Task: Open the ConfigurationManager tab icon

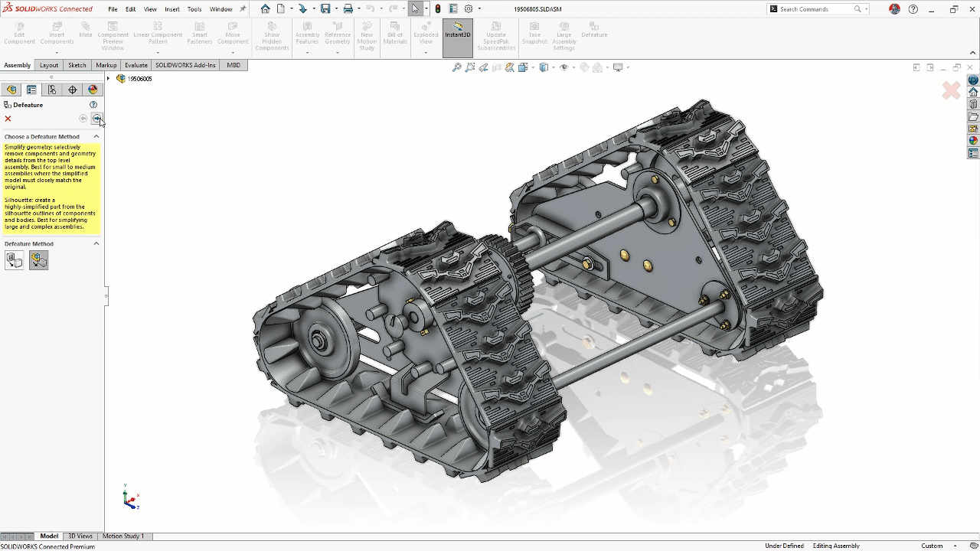Action: click(52, 90)
